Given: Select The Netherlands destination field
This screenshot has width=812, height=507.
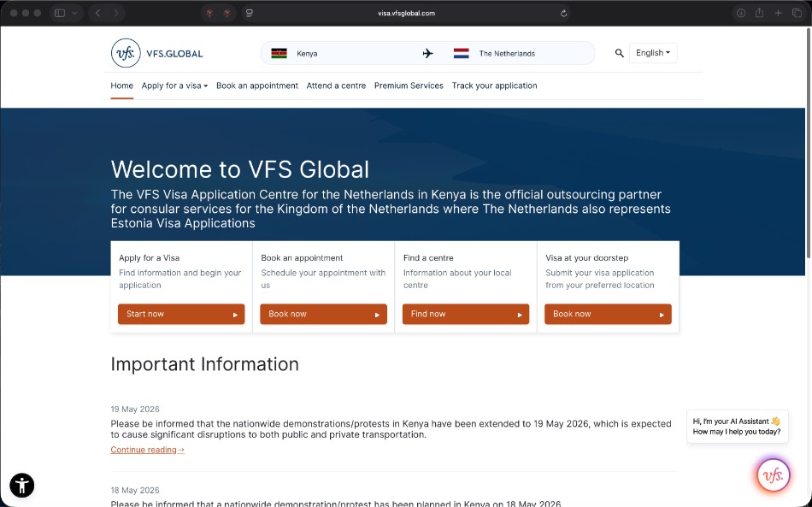Looking at the screenshot, I should (x=520, y=53).
